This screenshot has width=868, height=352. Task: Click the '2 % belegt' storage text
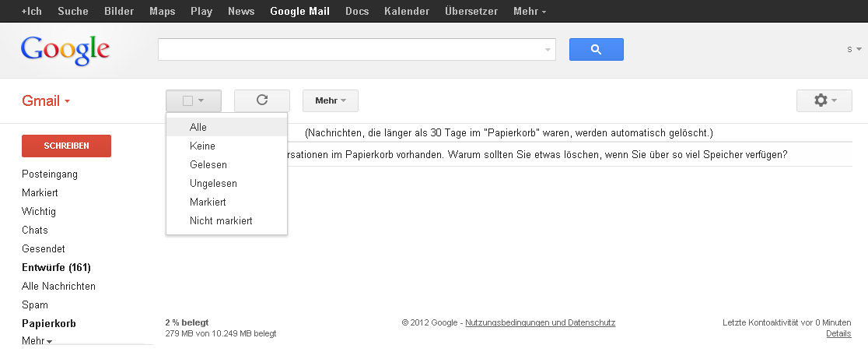187,322
